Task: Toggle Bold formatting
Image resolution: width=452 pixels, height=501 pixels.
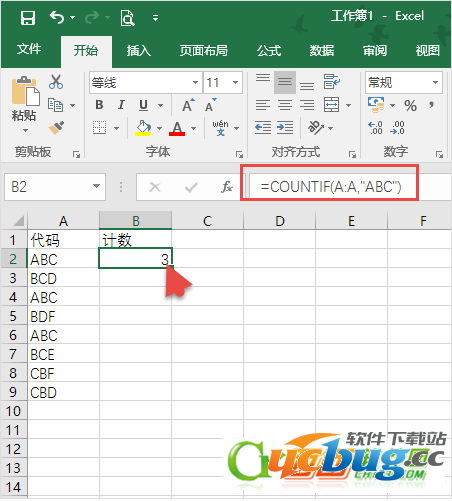Action: tap(99, 105)
